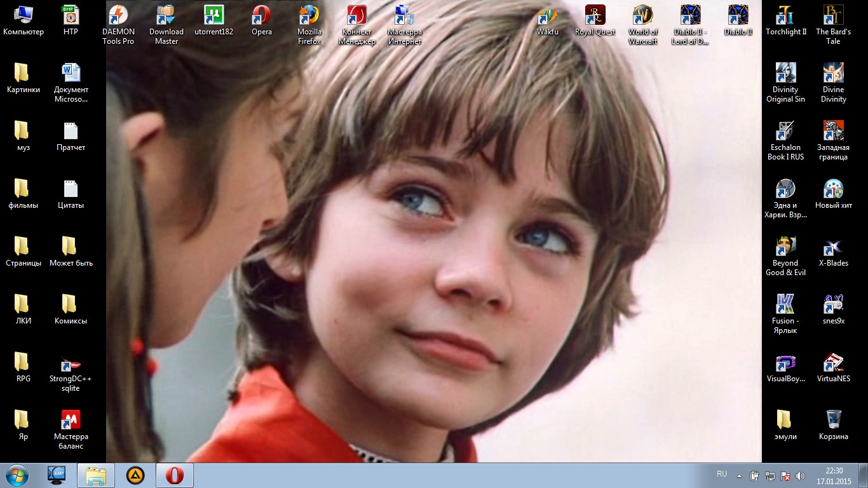This screenshot has height=488, width=868.
Task: Click the RU language indicator
Action: (722, 474)
